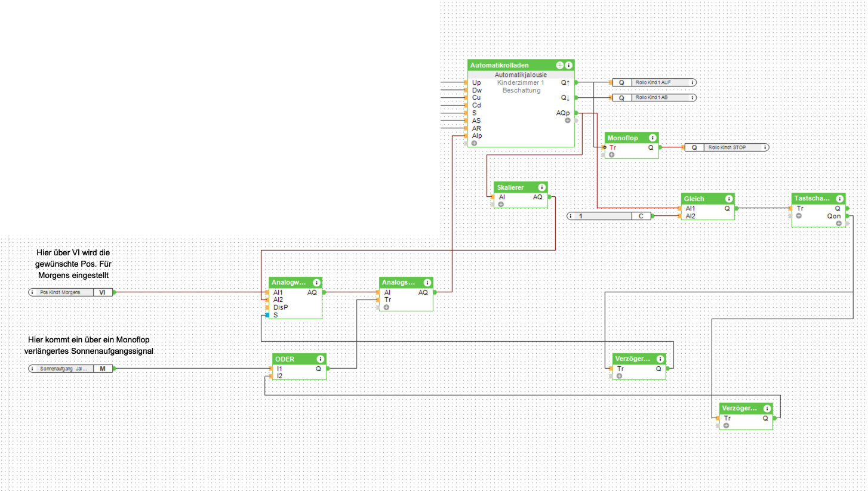Add an input with the Skalierer plus icon
Viewport: 868px width, 491px height.
tap(501, 204)
